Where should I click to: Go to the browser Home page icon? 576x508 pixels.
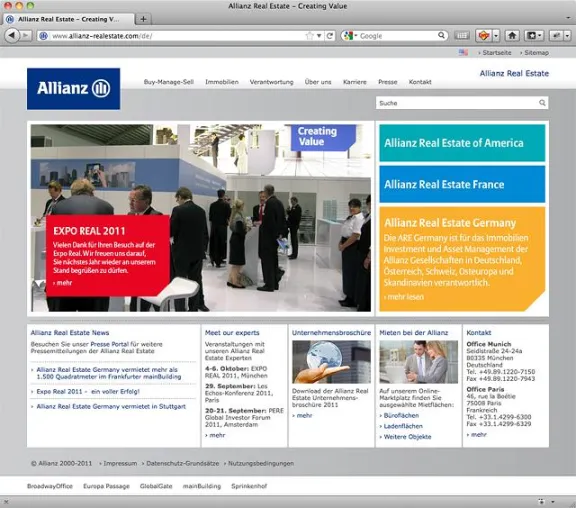pos(512,36)
